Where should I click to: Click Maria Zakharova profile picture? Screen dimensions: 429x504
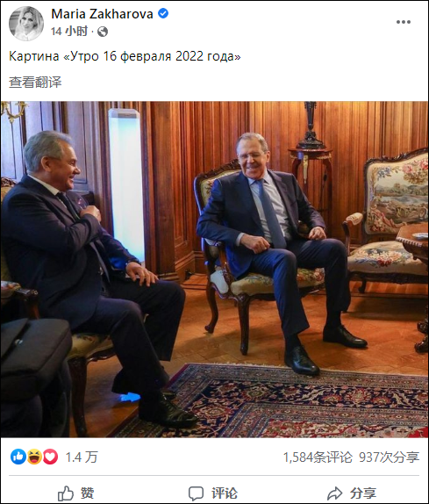(26, 24)
